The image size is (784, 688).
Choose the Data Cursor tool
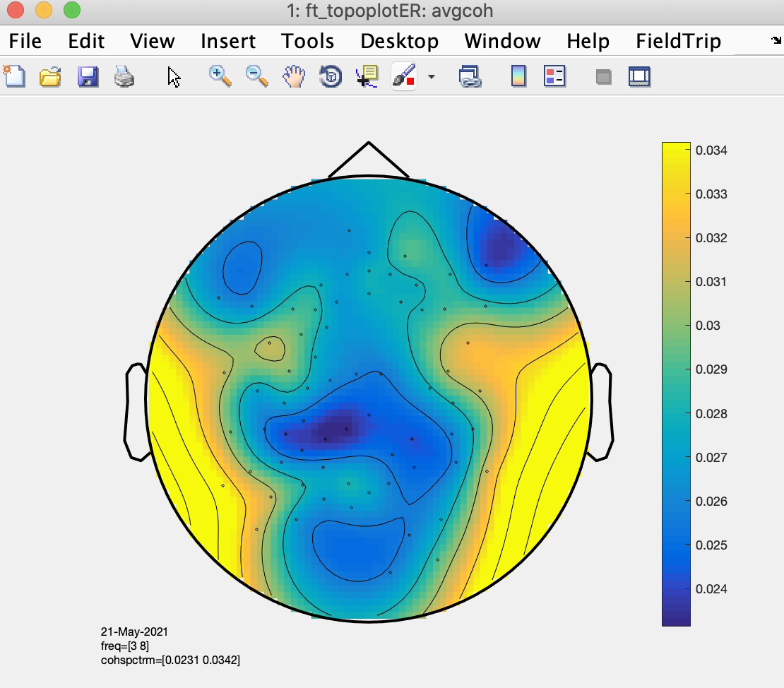click(x=367, y=76)
